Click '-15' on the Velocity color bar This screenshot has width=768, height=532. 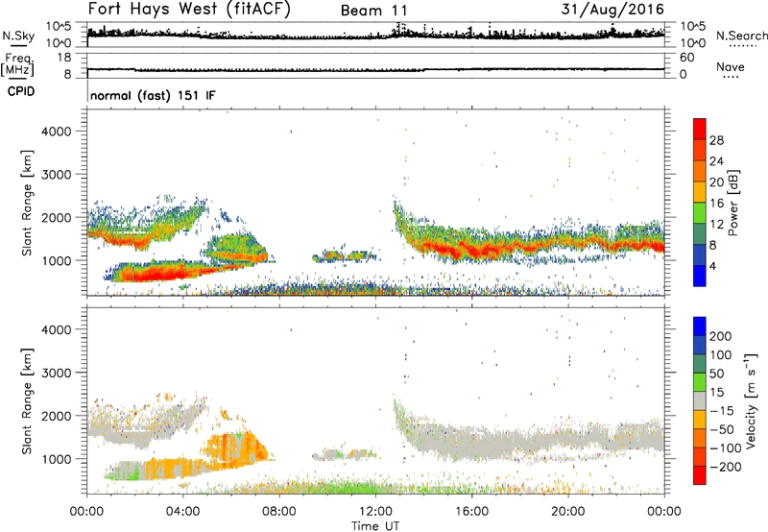722,411
